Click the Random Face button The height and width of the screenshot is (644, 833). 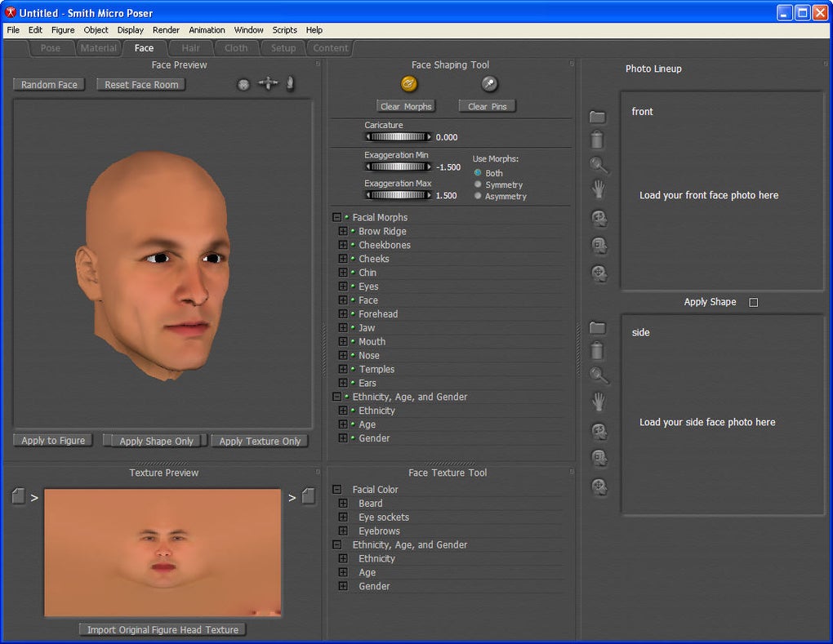(50, 85)
